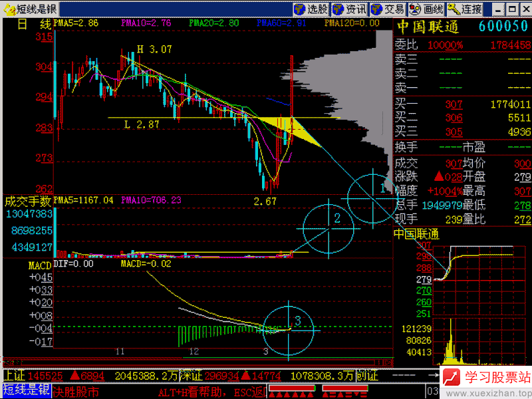Viewport: 532px width, 399px height.
Task: Click the L 2.87 support level label
Action: [x=142, y=124]
